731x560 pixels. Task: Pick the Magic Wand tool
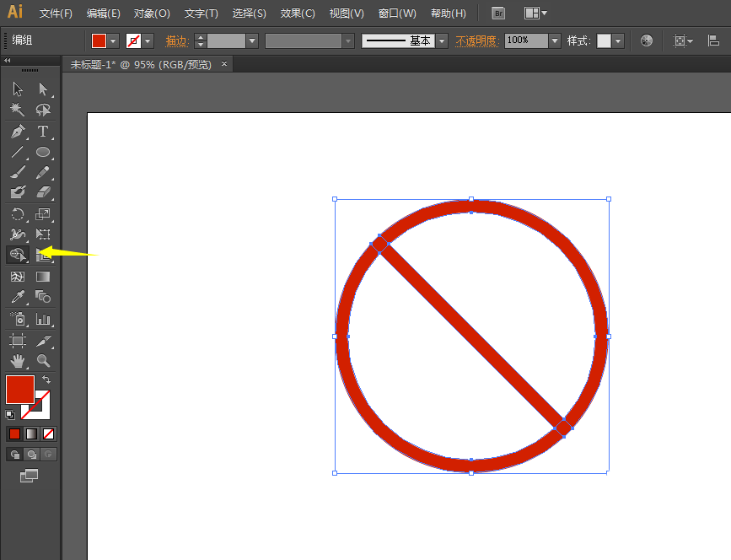18,110
